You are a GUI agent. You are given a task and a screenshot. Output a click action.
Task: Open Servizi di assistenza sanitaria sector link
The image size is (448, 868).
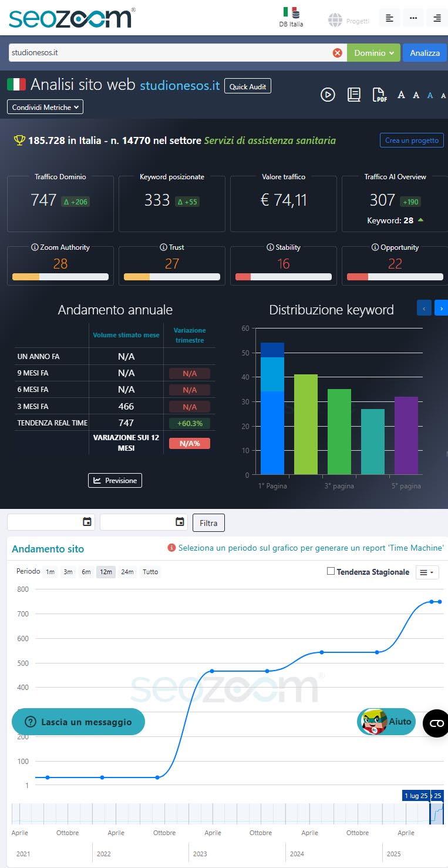270,140
